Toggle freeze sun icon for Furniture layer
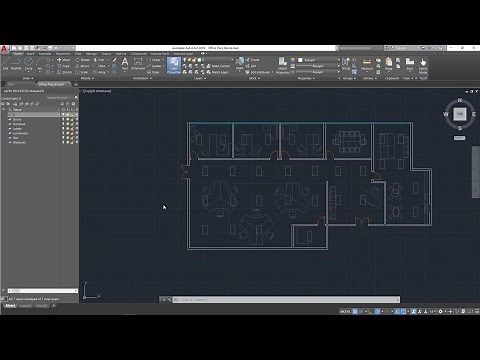480x360 pixels. (x=67, y=124)
